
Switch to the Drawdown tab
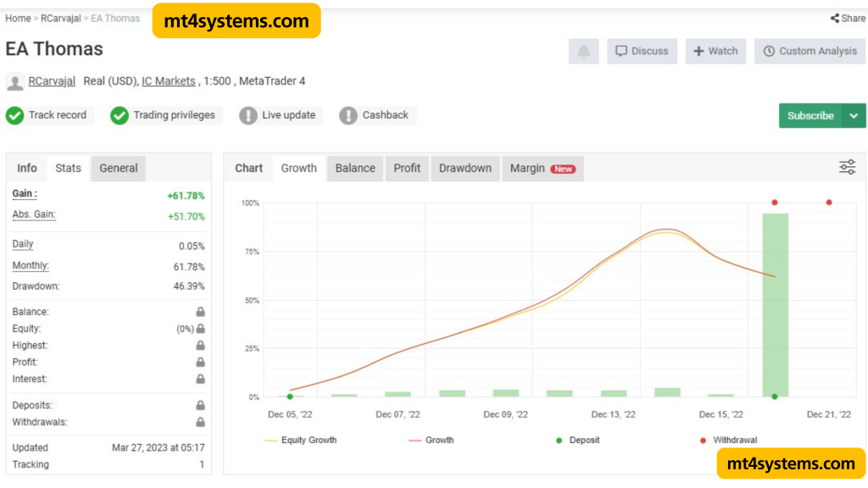tap(465, 168)
